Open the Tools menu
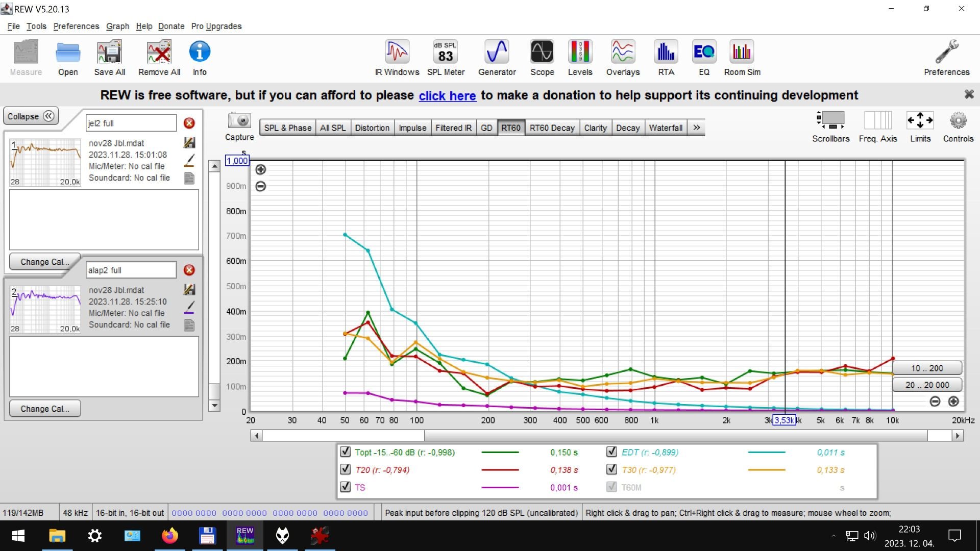 coord(36,26)
